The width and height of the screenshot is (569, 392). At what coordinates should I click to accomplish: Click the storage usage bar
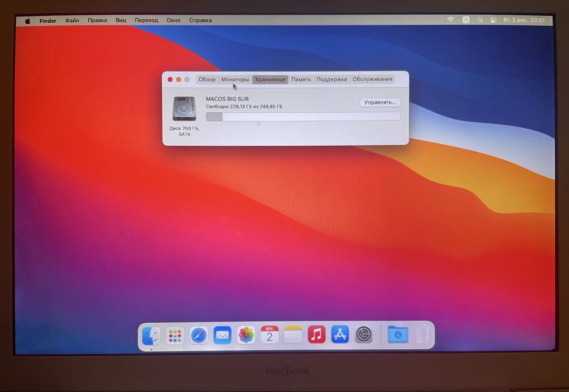pyautogui.click(x=303, y=117)
